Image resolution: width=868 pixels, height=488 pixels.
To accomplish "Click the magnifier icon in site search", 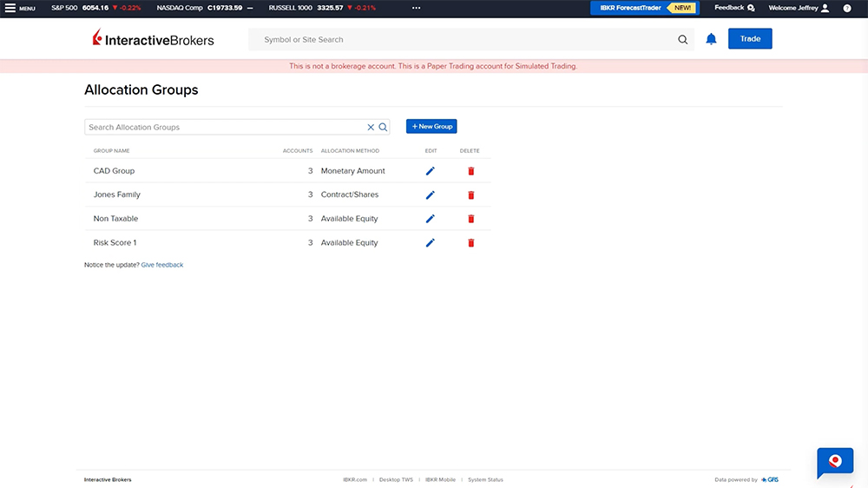I will coord(682,39).
